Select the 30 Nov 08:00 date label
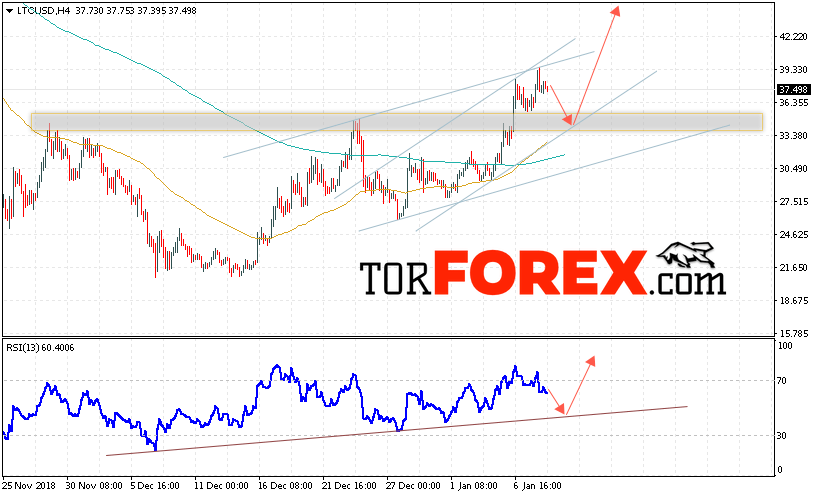The image size is (815, 497). click(94, 486)
